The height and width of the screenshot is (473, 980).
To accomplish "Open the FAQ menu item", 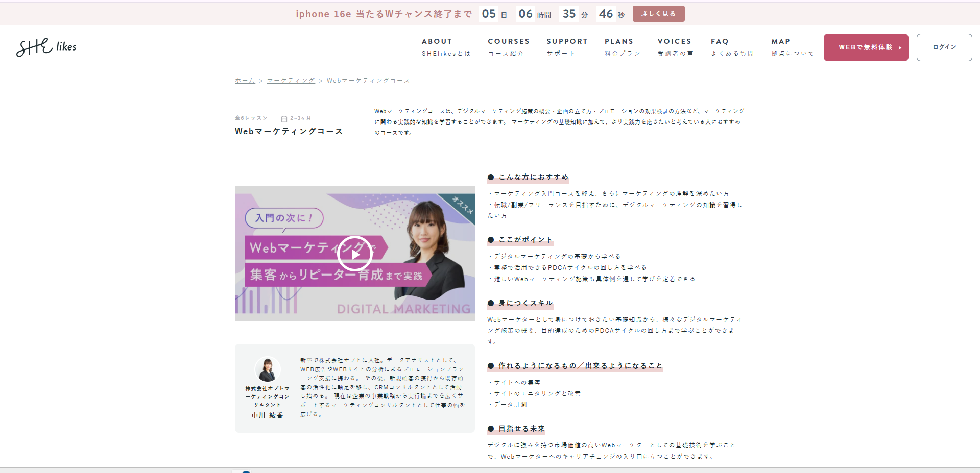I will (x=732, y=47).
